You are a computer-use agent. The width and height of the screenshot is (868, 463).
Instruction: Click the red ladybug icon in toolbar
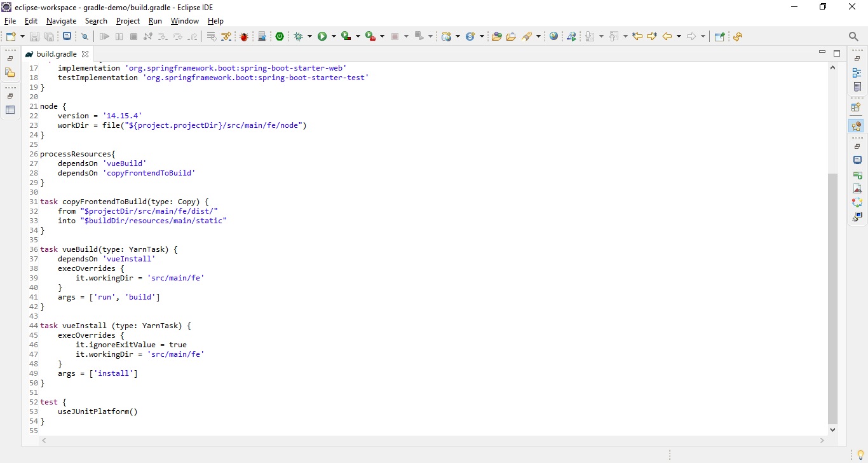244,36
